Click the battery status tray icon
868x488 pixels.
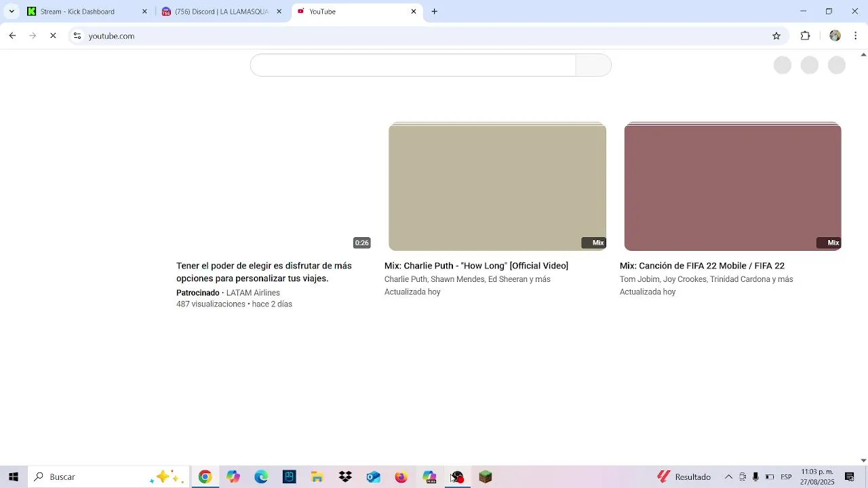(x=770, y=477)
